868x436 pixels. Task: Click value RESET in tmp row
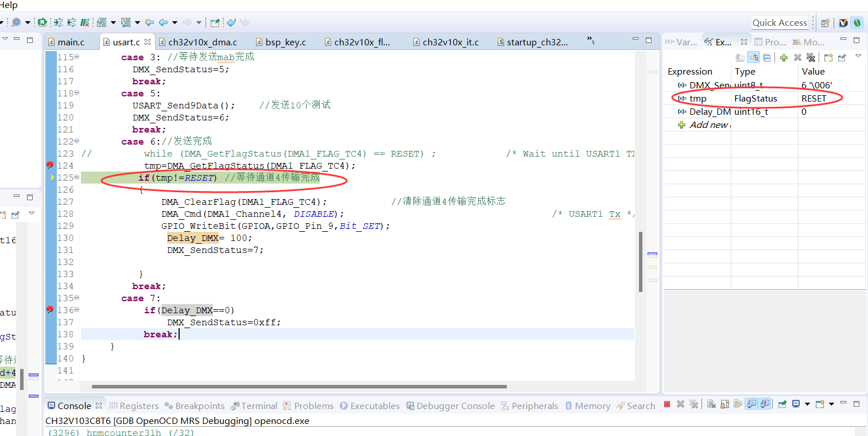pos(814,98)
